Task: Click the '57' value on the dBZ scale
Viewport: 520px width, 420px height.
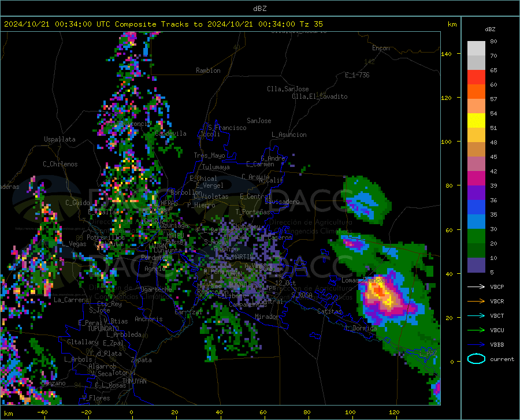Action: point(493,99)
